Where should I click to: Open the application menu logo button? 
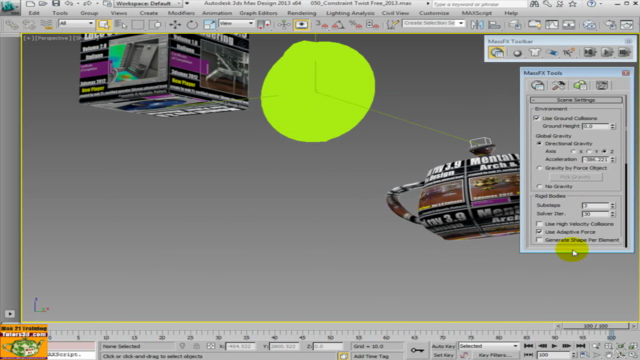click(x=10, y=7)
